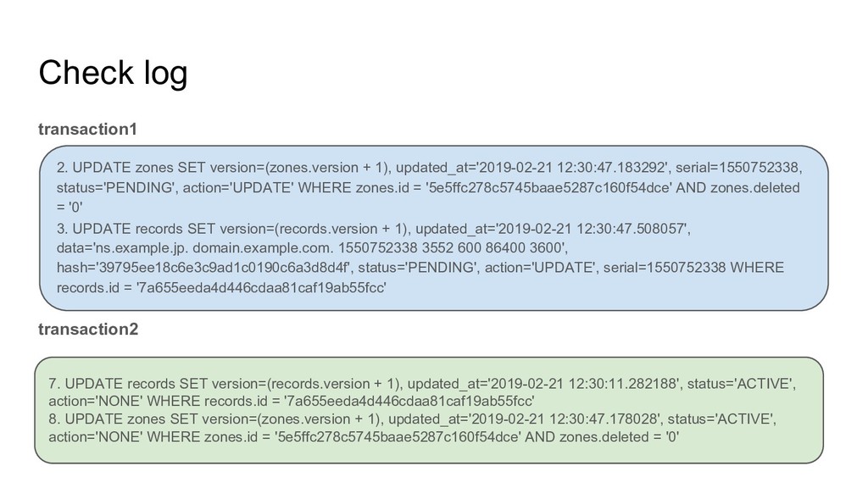Click the 'Check log' slide title
Image resolution: width=868 pixels, height=488 pixels.
tap(113, 73)
